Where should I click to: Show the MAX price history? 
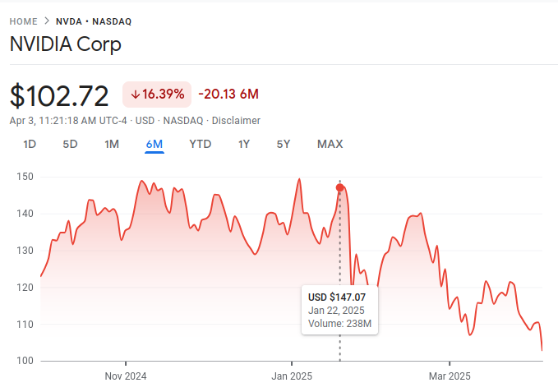click(330, 145)
